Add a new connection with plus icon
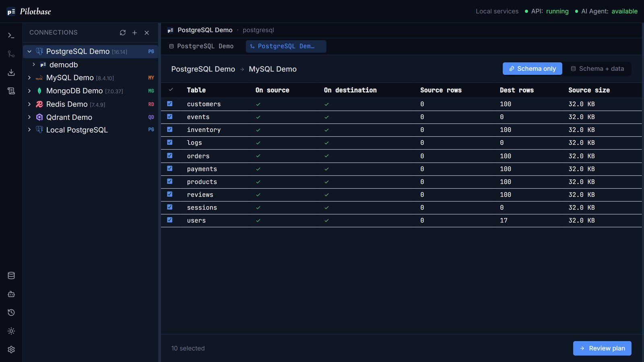The width and height of the screenshot is (644, 362). 135,33
